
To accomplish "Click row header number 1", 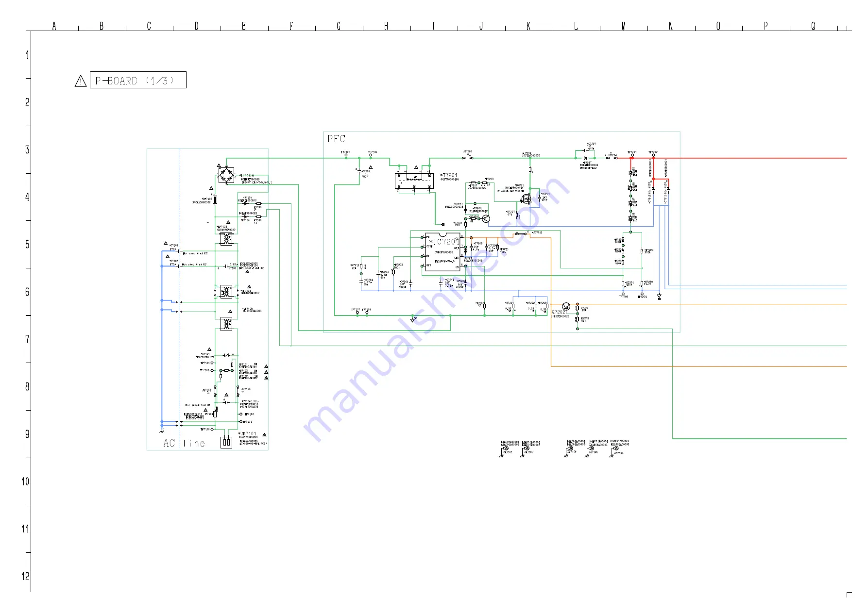I will pos(27,55).
